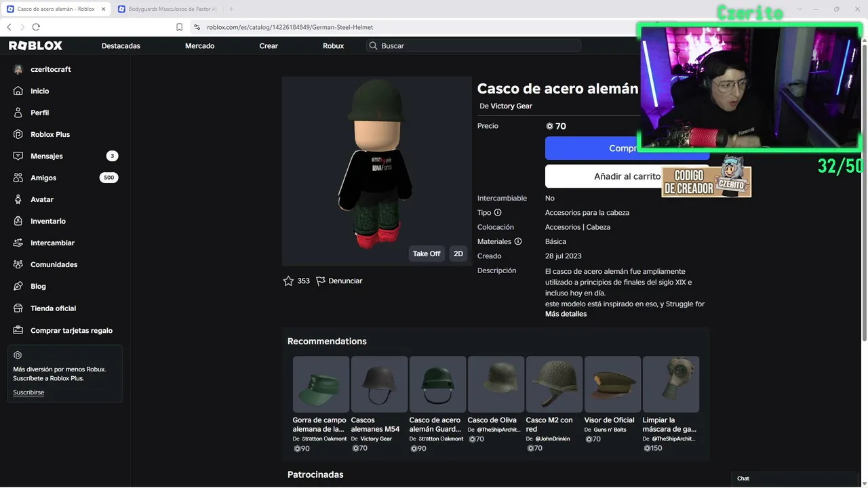
Task: Close the Casco de acero alemán tab
Action: pos(103,9)
